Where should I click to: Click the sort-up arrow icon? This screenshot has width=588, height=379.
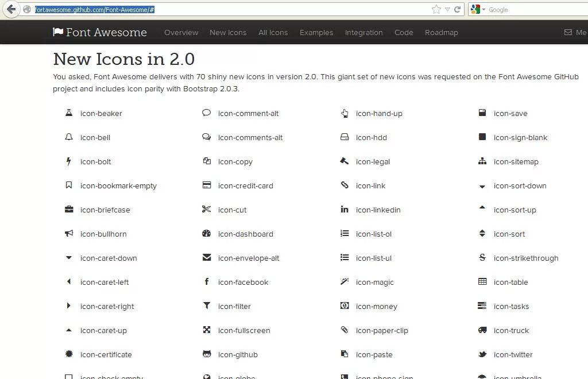(x=482, y=207)
